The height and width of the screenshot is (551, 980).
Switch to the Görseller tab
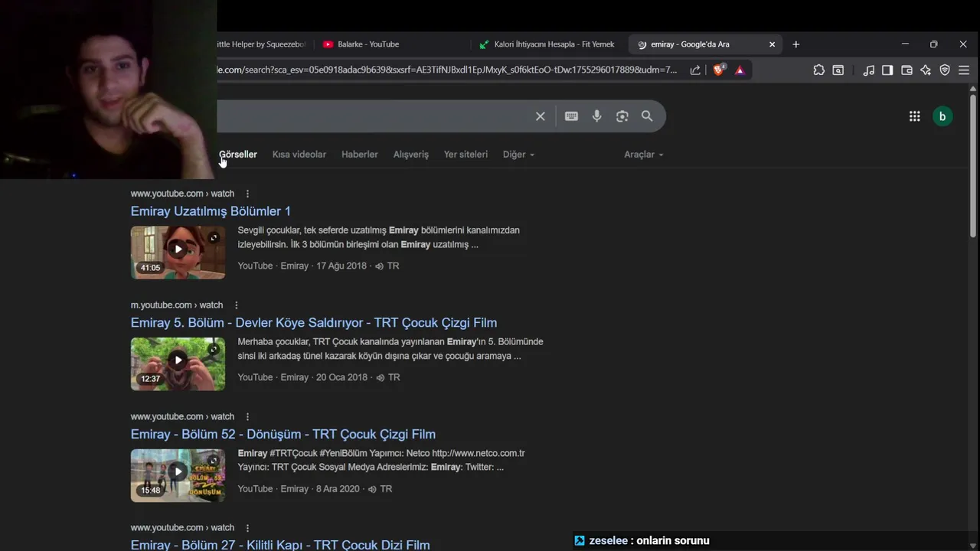point(238,155)
